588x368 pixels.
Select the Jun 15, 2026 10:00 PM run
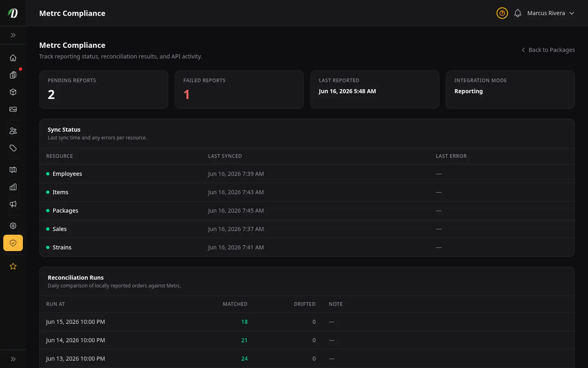(x=307, y=322)
